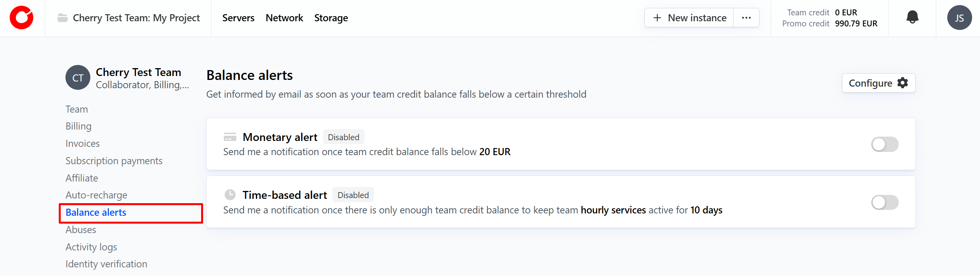Click the Cherry Servers red logo

coord(22,18)
